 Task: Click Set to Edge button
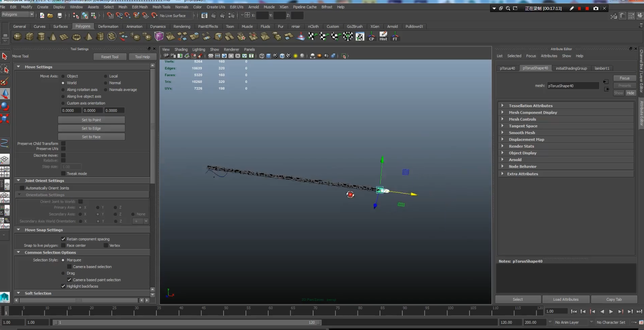(x=92, y=128)
